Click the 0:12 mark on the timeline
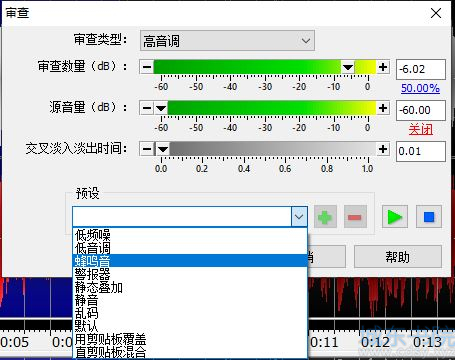The height and width of the screenshot is (360, 455). [x=375, y=342]
